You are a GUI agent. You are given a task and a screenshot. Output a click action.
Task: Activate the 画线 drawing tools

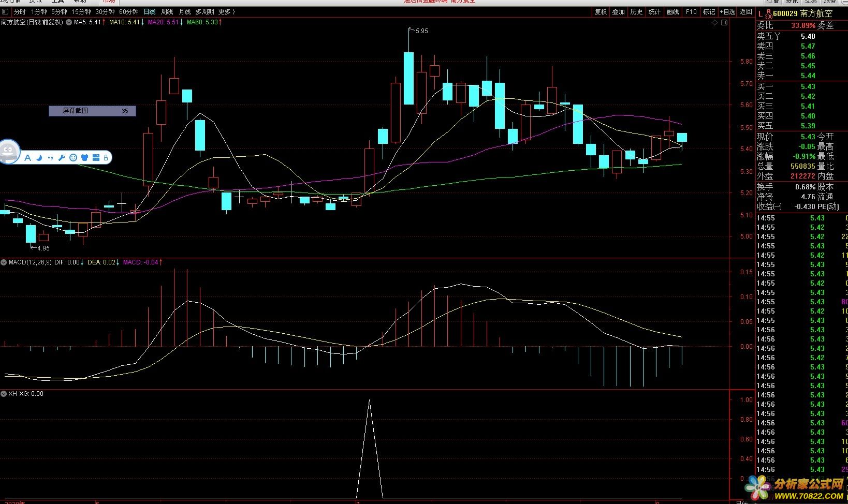673,11
